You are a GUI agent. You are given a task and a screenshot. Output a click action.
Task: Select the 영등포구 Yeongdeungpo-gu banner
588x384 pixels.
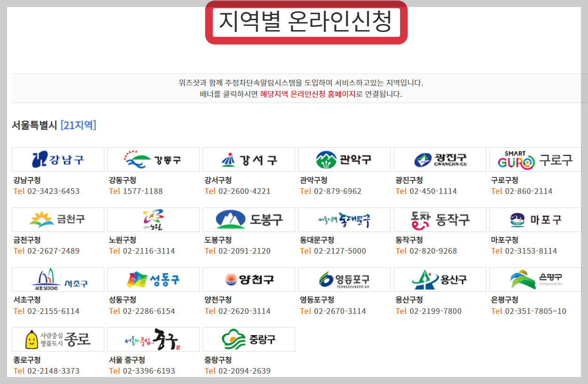[344, 280]
